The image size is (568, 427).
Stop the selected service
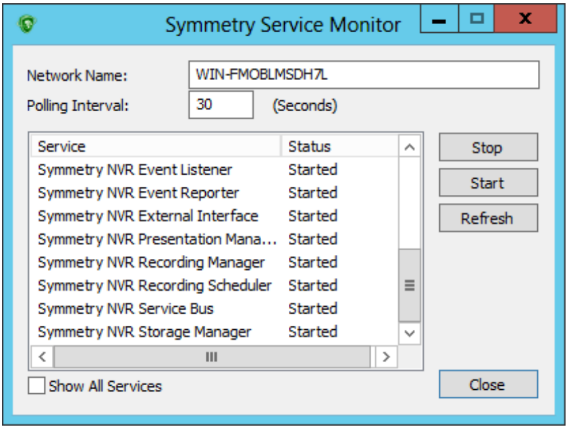488,147
